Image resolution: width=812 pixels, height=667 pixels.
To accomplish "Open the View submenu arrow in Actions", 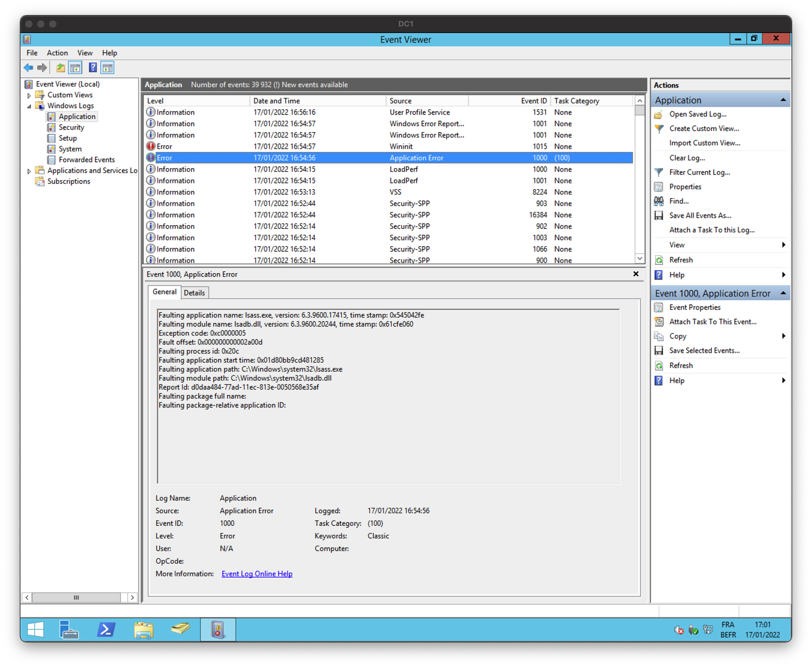I will tap(784, 245).
